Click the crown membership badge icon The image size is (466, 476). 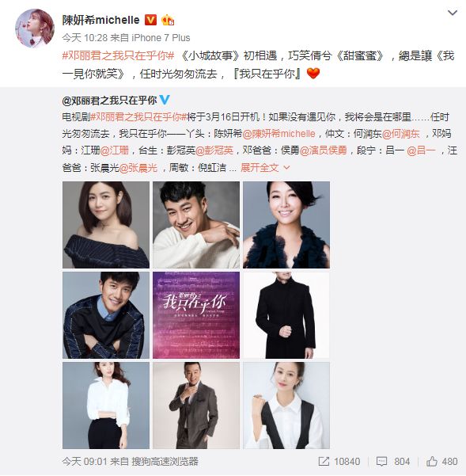tap(168, 20)
